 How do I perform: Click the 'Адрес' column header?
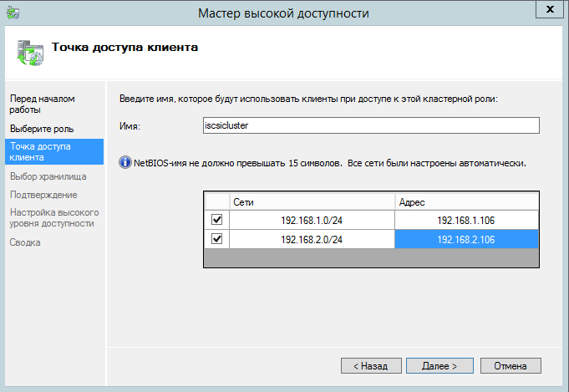click(x=465, y=201)
